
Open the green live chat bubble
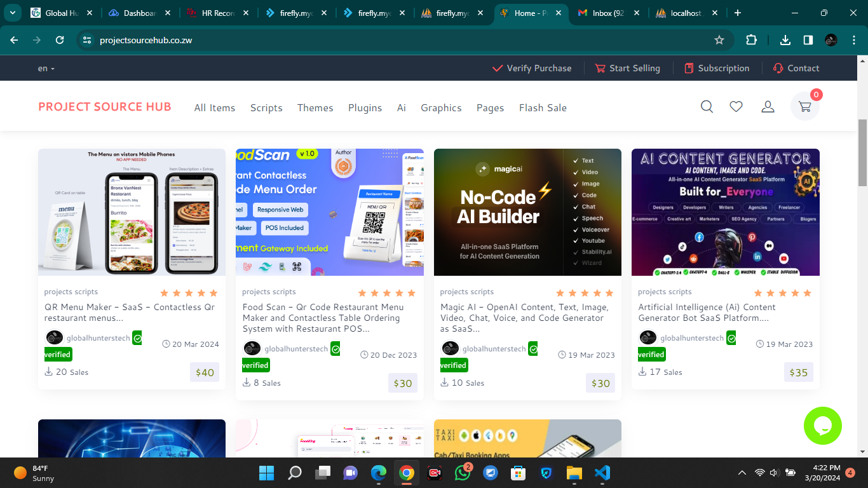[x=822, y=426]
